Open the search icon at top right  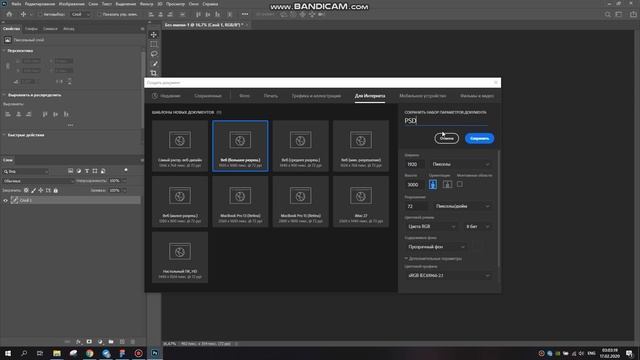[608, 14]
